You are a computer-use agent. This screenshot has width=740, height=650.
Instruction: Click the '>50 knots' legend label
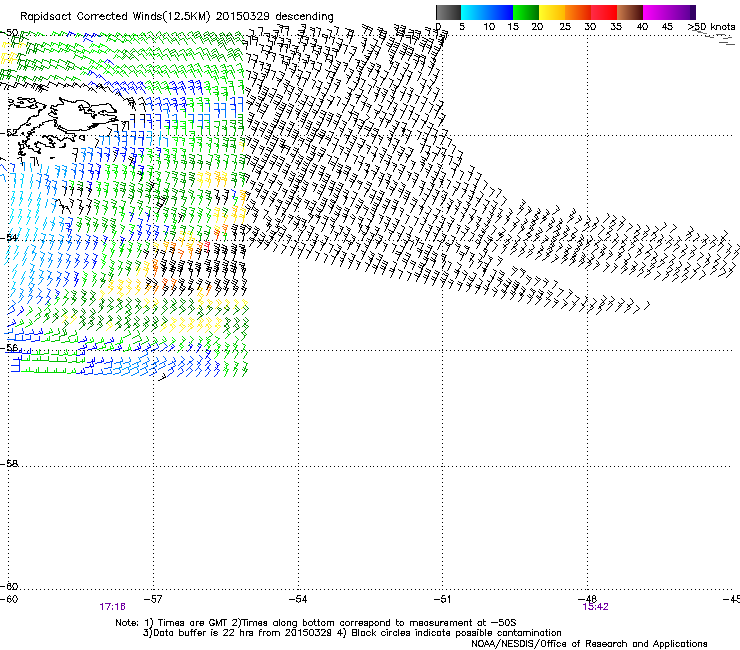(x=711, y=27)
